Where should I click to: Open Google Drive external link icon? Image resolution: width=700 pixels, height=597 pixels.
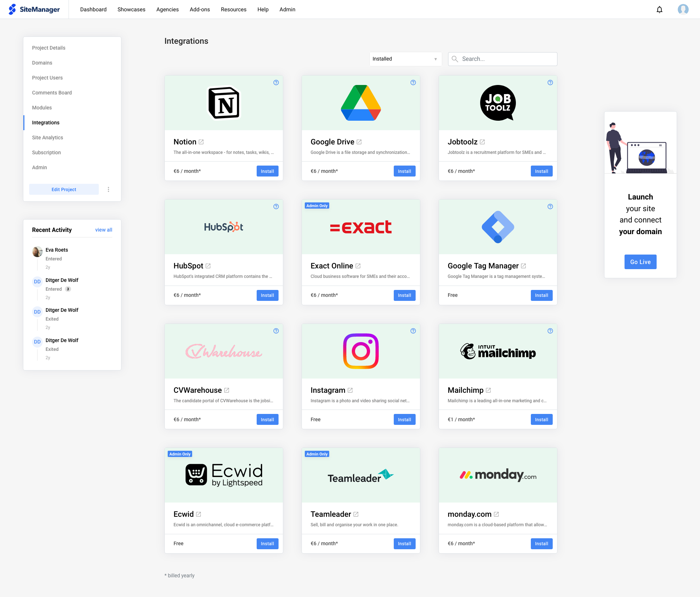(359, 142)
